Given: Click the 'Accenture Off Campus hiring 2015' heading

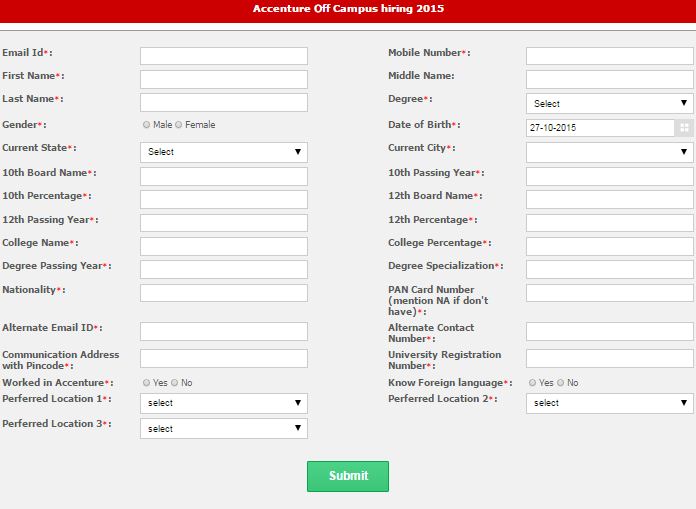Looking at the screenshot, I should coord(348,8).
